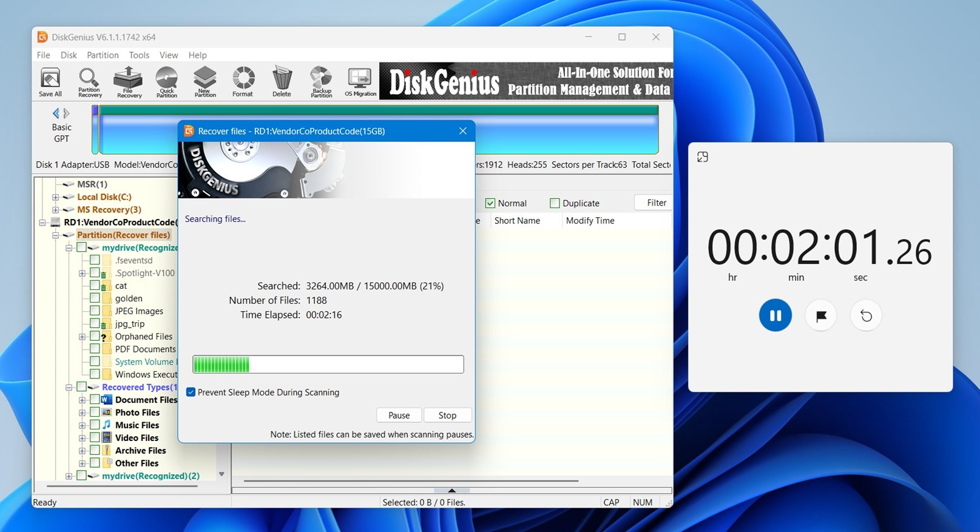
Task: Tick the Video Files checkbox
Action: pyautogui.click(x=95, y=438)
